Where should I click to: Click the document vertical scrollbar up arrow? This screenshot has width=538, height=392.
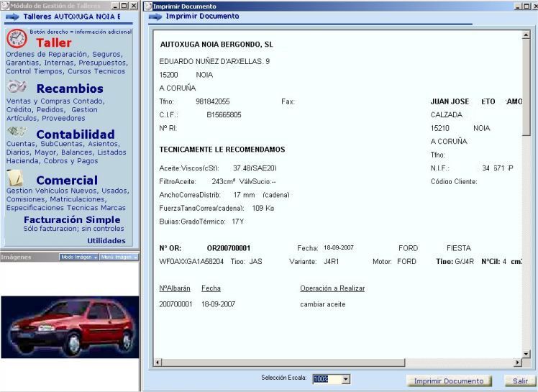coord(526,35)
